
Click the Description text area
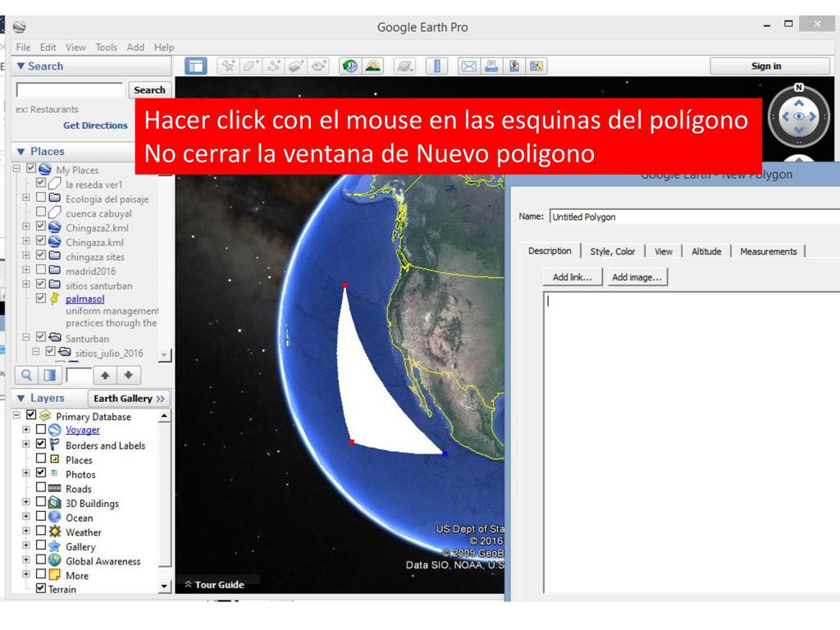692,442
